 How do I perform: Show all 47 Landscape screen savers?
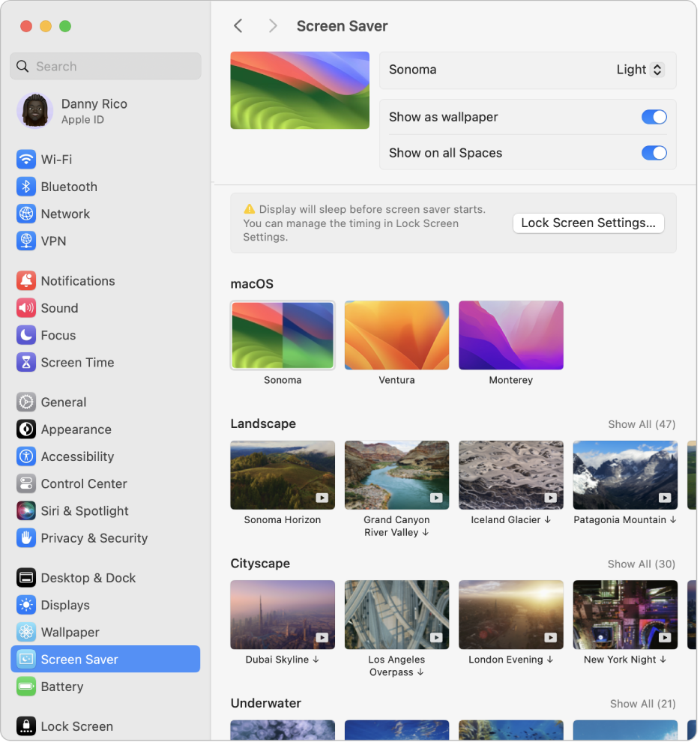tap(642, 424)
